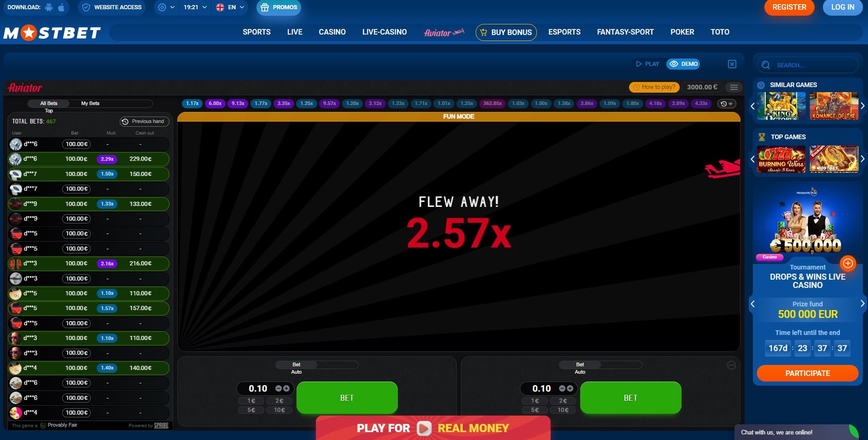Switch left bet panel to Auto

tap(296, 372)
